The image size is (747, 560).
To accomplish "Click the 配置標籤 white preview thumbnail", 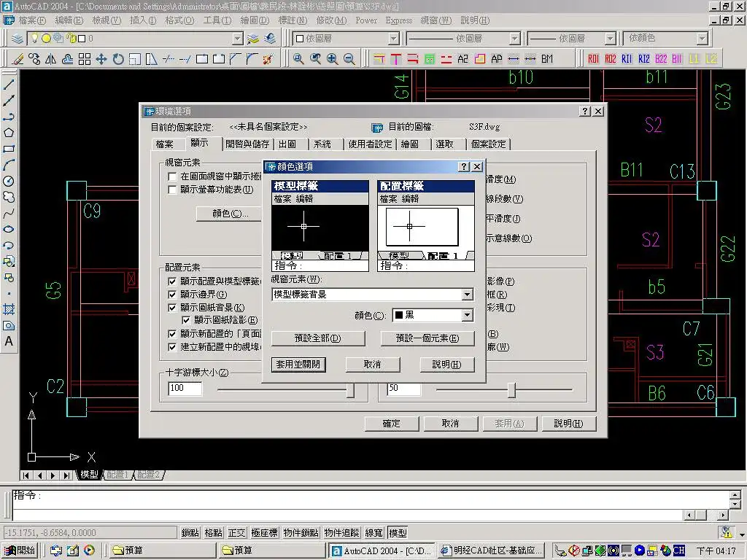I will (x=426, y=226).
